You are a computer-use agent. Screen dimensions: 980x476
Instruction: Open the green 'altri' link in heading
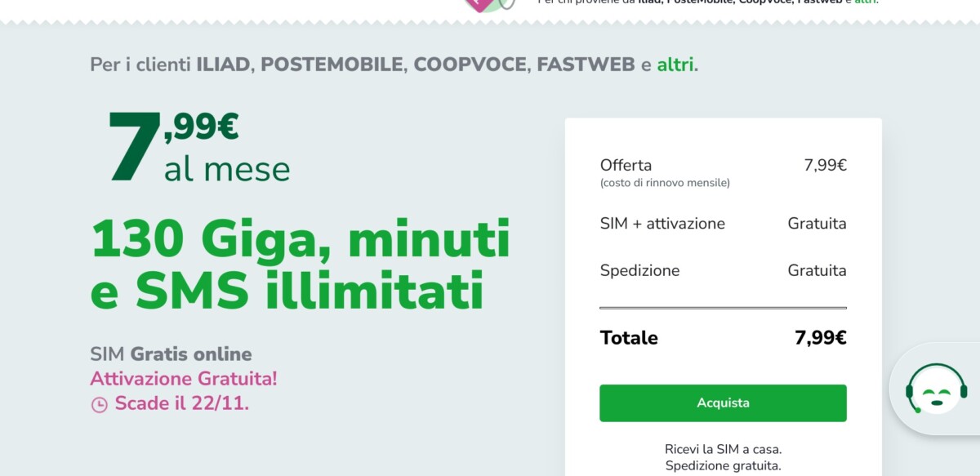(x=675, y=65)
